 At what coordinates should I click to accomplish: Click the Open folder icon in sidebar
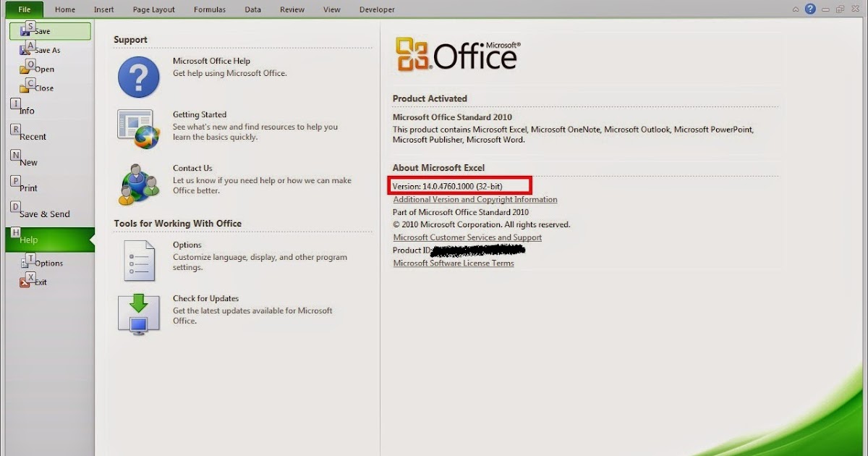[x=26, y=69]
